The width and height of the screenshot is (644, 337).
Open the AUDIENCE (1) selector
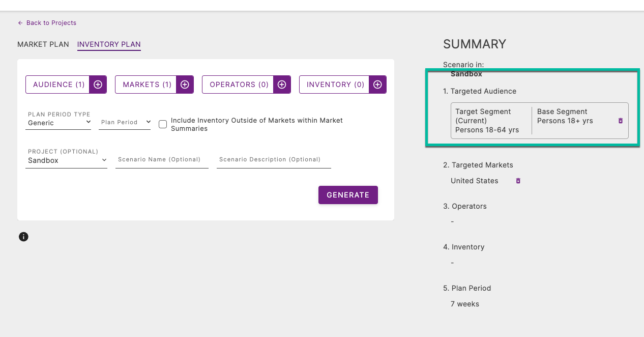tap(58, 85)
